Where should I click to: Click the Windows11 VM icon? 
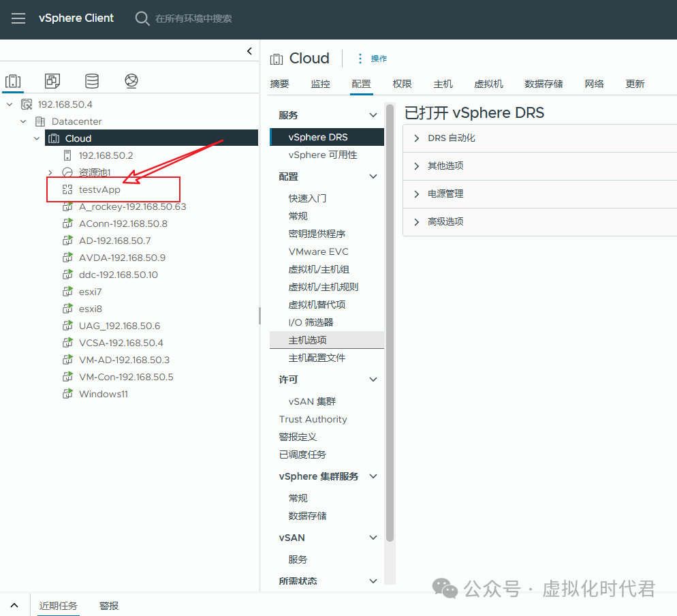68,394
